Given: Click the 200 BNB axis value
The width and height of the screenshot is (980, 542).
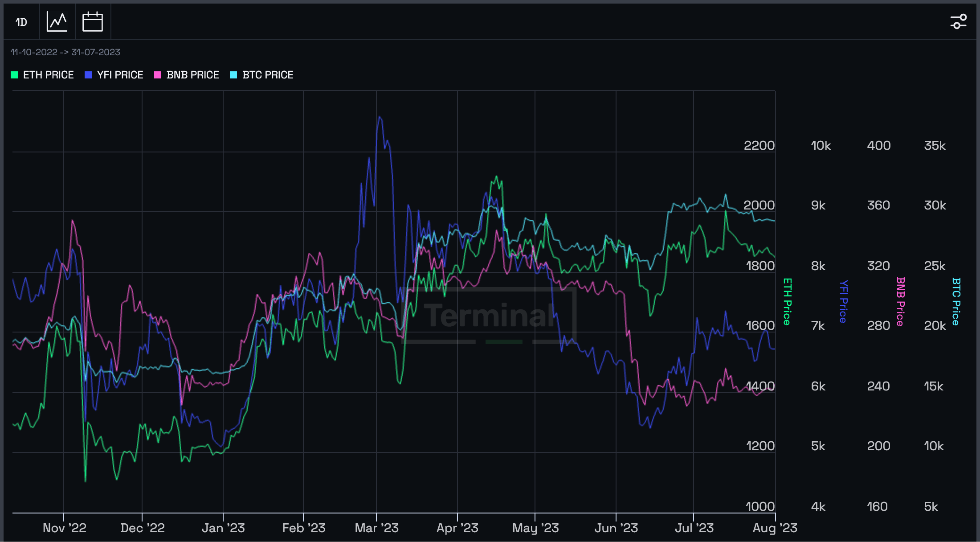Looking at the screenshot, I should coord(879,446).
